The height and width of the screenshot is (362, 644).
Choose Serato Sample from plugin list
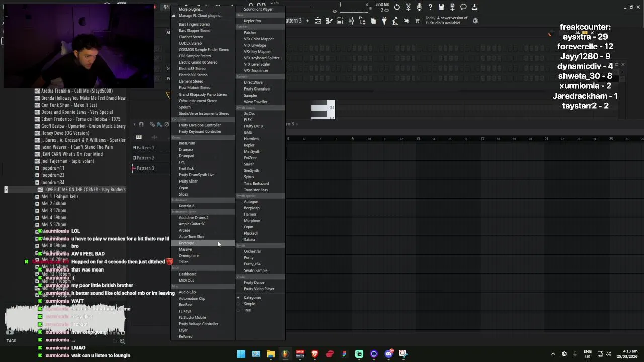[x=256, y=270]
